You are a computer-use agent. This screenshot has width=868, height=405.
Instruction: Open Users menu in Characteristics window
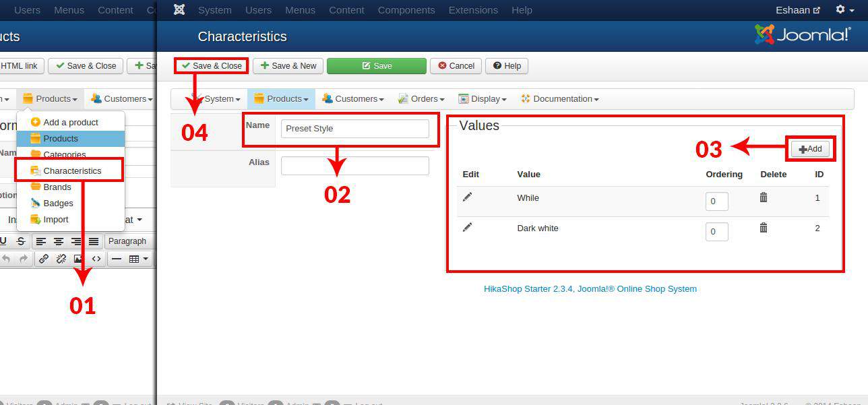point(258,10)
